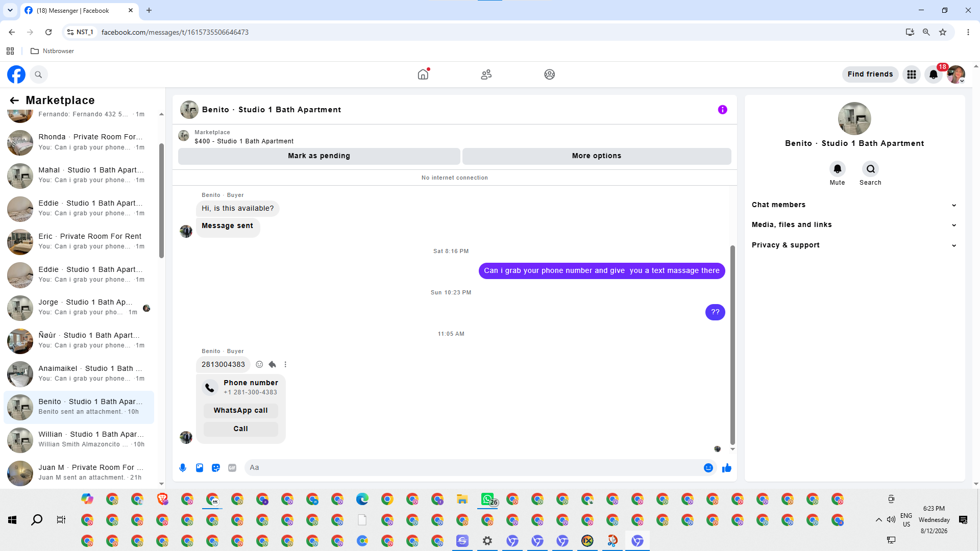Click the $400 Studio 1 Bath Apartment listing
The height and width of the screenshot is (551, 980).
click(x=244, y=141)
